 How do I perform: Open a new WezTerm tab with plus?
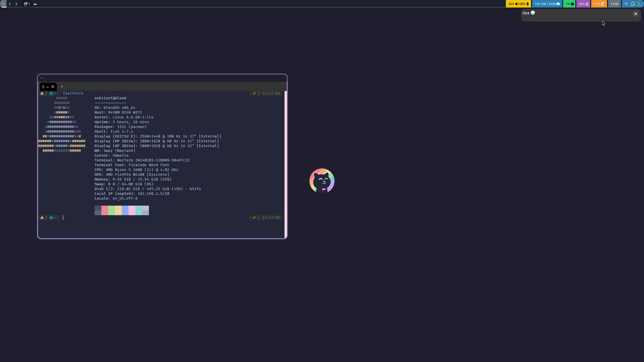point(62,86)
